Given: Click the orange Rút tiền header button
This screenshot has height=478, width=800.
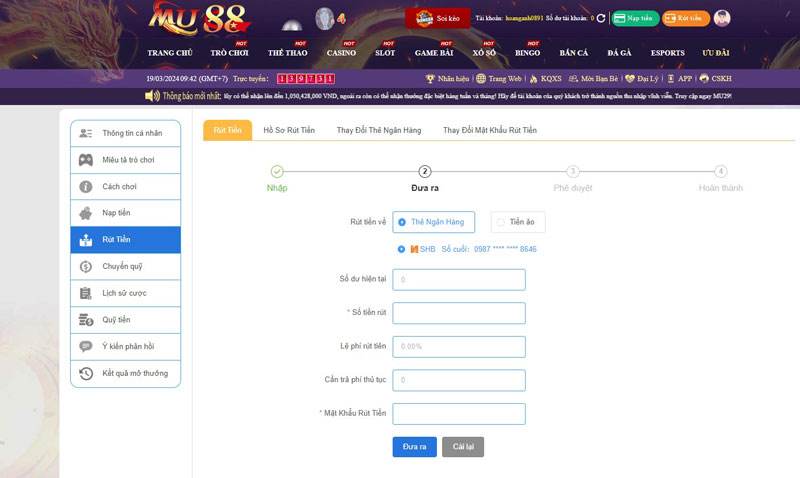Looking at the screenshot, I should point(686,18).
